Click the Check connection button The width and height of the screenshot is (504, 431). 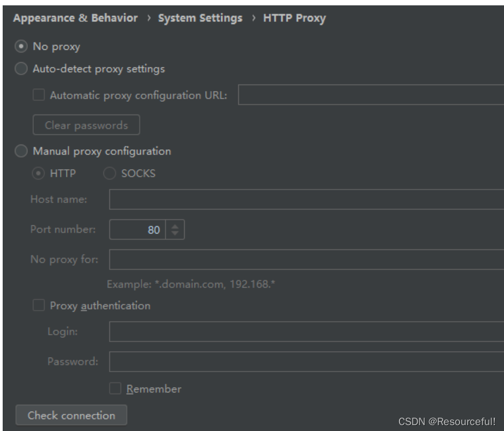(71, 415)
